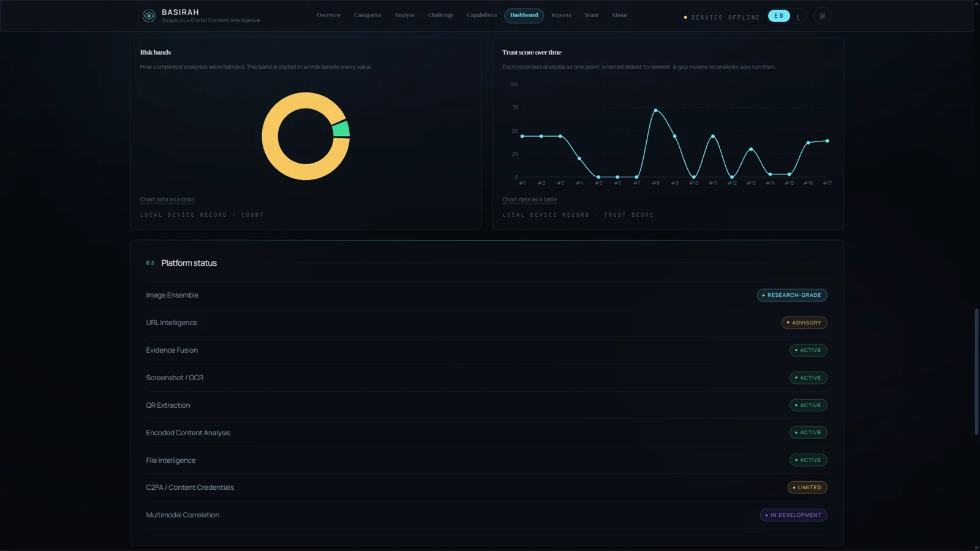Click ACTIVE badge in Evidence Fusion row
This screenshot has height=551, width=980.
(809, 350)
